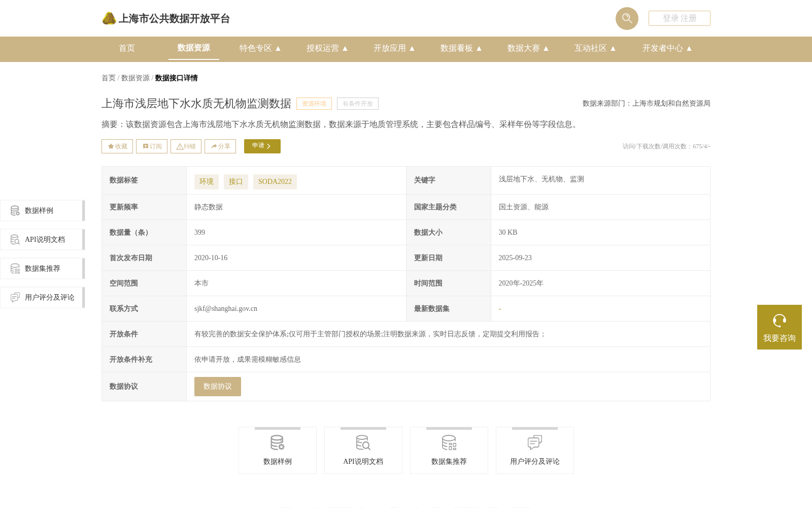Click the update date 2025-09-23

515,258
